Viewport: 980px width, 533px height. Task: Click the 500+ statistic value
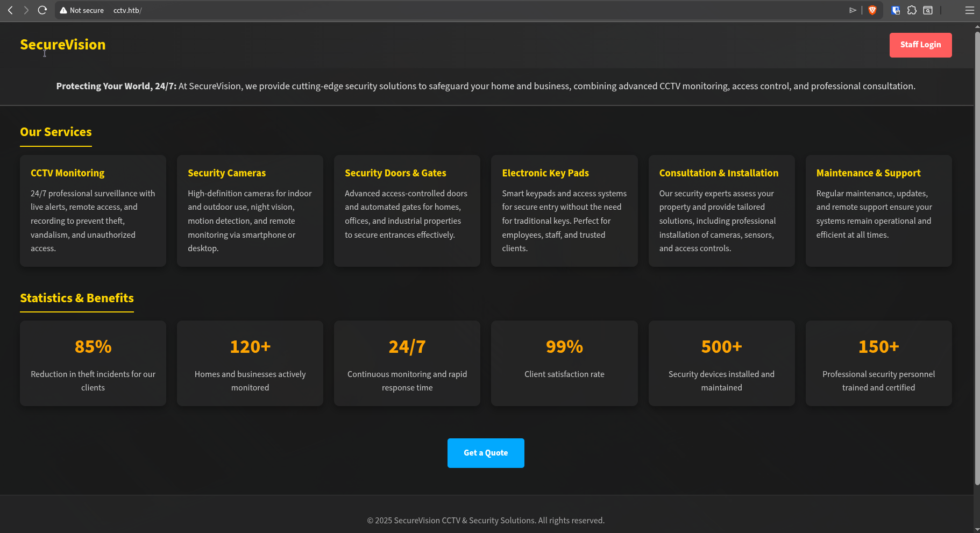click(x=721, y=347)
